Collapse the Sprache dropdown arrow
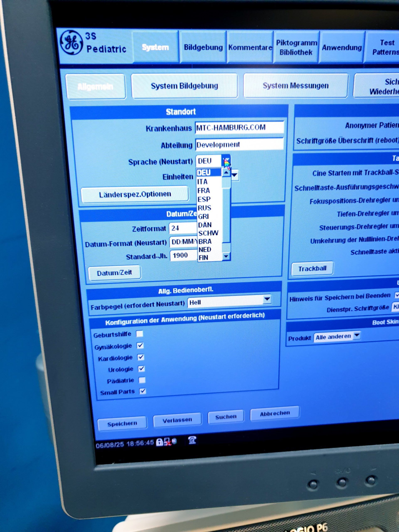The image size is (399, 532). (x=226, y=161)
